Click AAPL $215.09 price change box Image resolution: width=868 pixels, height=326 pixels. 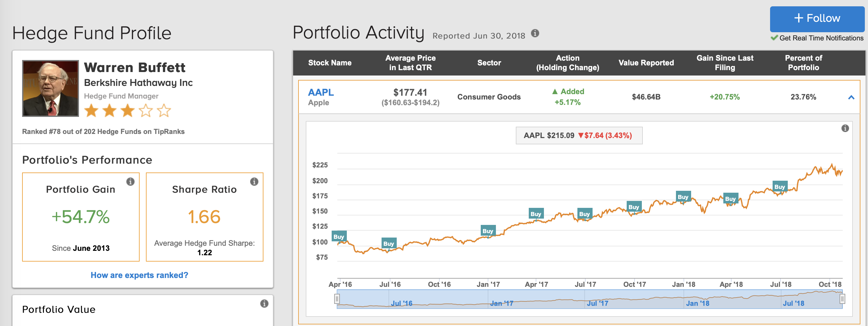pos(579,136)
